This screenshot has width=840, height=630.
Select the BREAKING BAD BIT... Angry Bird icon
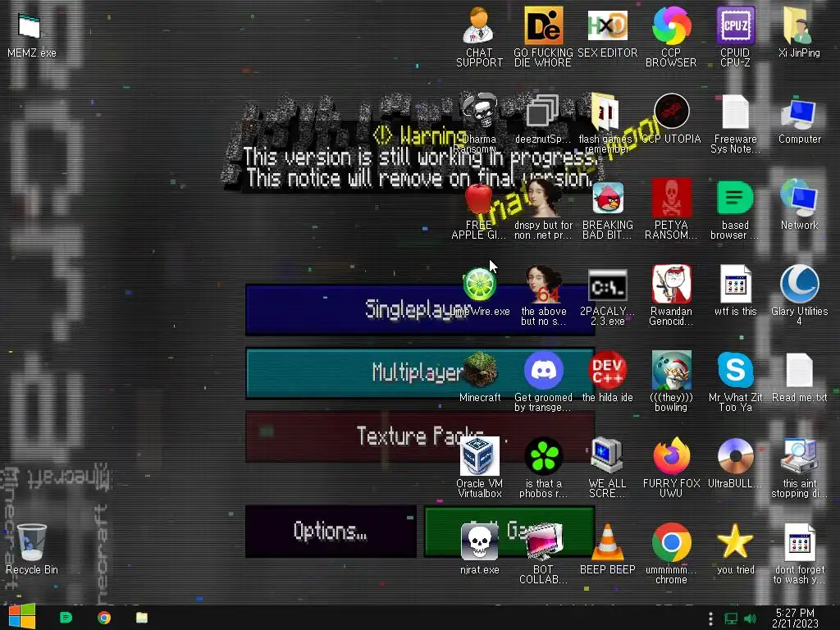[x=608, y=199]
